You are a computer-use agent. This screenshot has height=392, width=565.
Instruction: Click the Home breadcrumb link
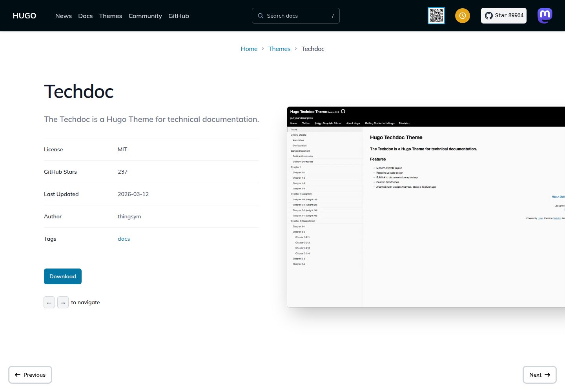(249, 49)
